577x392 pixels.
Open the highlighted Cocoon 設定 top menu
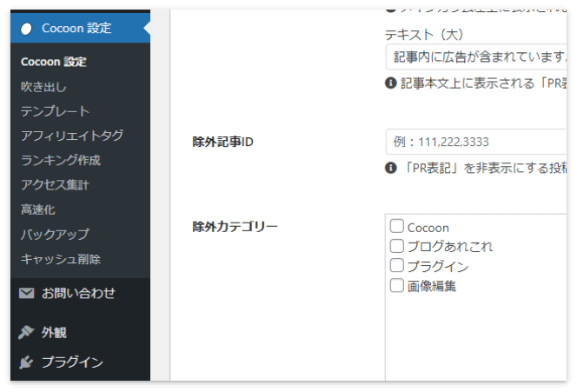[x=80, y=28]
